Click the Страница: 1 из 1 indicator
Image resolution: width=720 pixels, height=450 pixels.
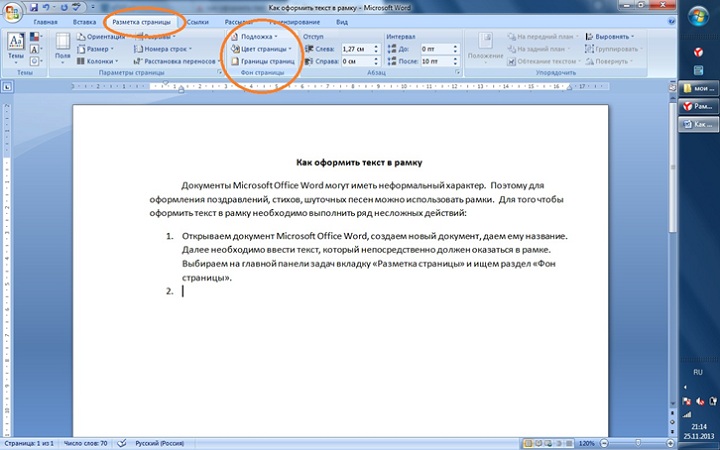pos(29,443)
